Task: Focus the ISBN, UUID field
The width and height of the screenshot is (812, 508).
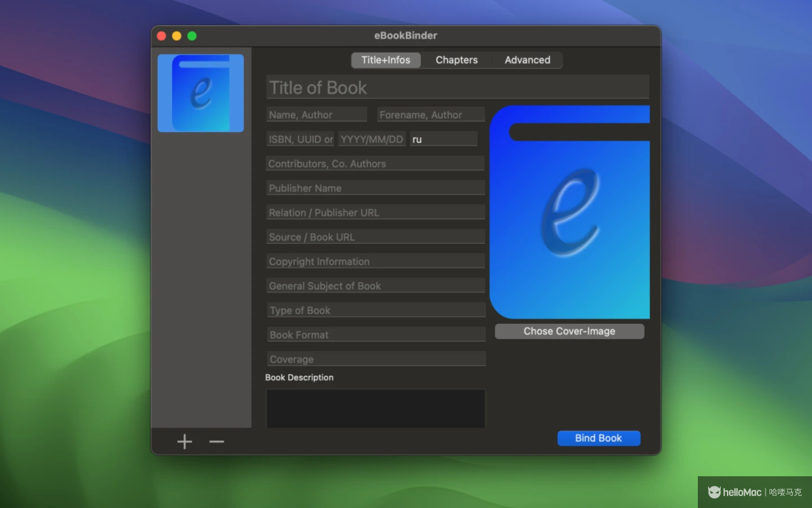Action: (300, 139)
